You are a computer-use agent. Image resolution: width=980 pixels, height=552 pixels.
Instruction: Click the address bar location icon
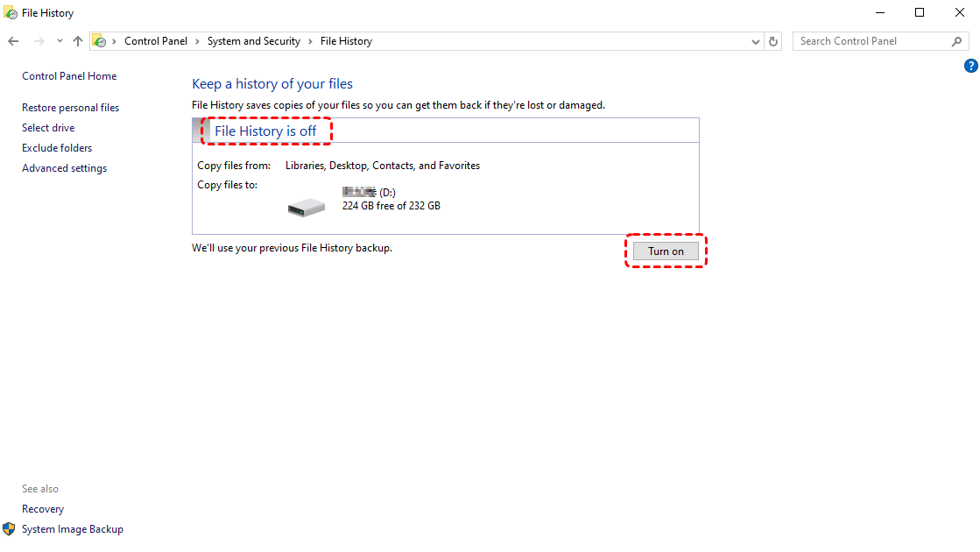pos(100,41)
